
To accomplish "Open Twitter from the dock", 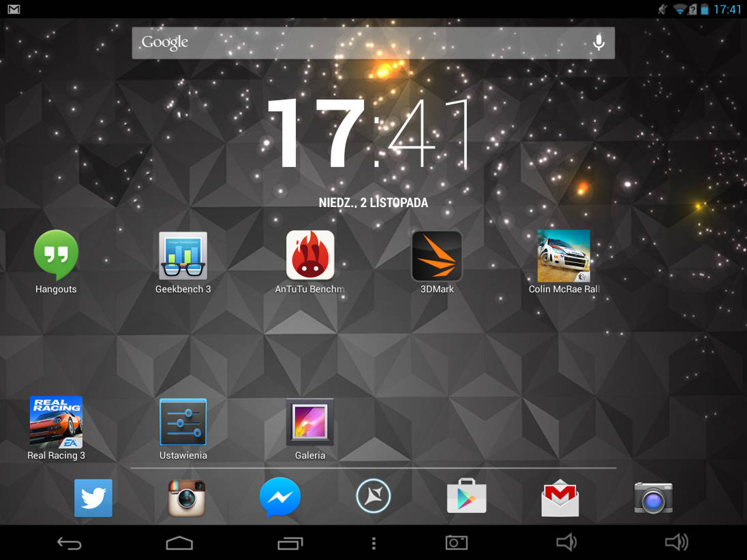I will point(93,497).
